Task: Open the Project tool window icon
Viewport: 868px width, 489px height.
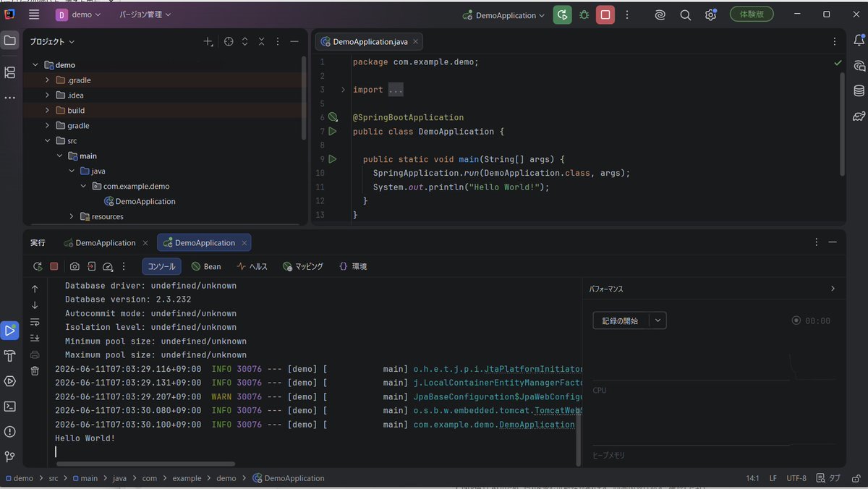Action: pos(10,41)
